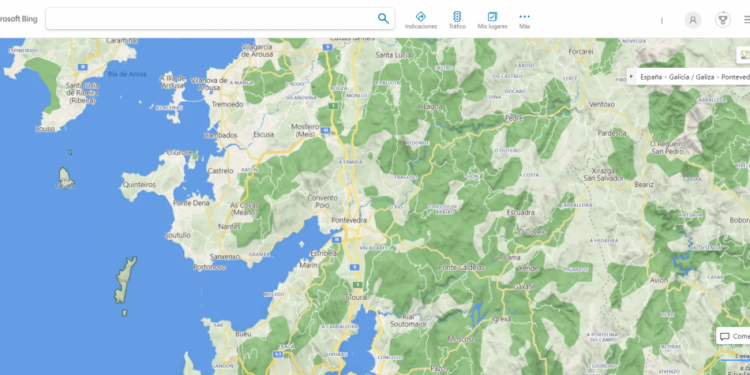Viewport: 750px width, 375px height.
Task: Click the Mosteiro (Meis) label
Action: pyautogui.click(x=305, y=130)
